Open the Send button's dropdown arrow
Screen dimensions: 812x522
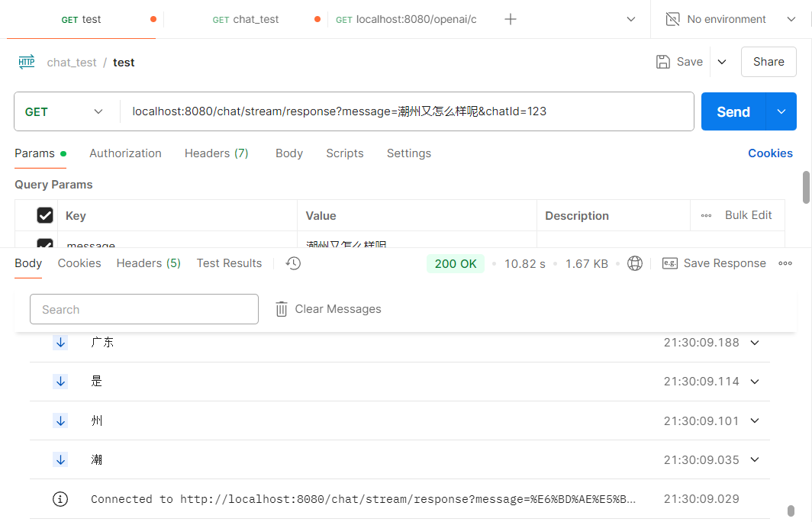[x=781, y=111]
